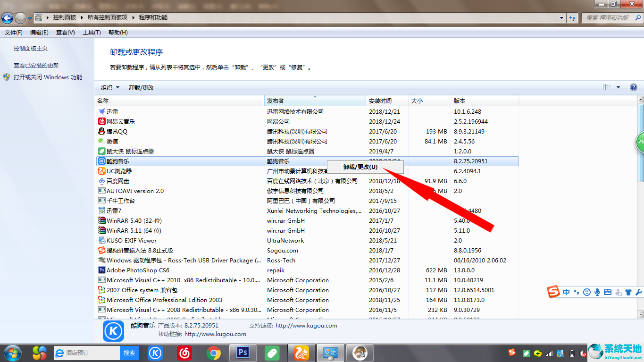Click the volume speaker tray icon

[x=584, y=353]
